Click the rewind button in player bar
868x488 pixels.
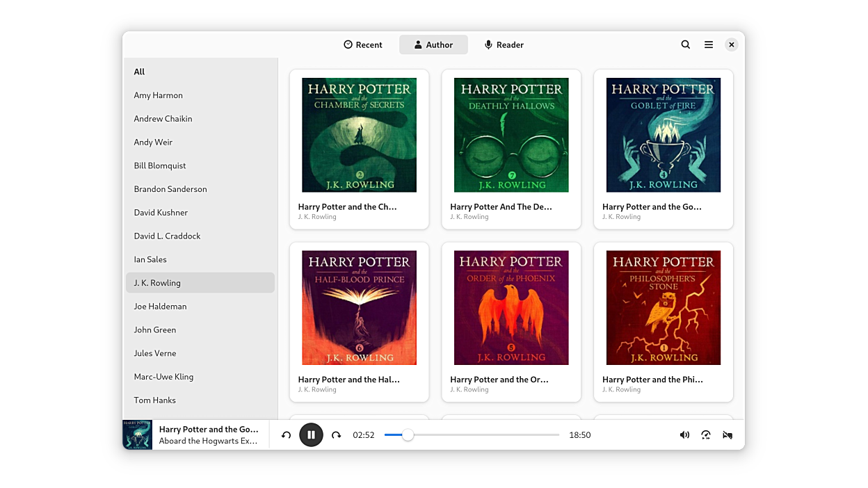[286, 435]
